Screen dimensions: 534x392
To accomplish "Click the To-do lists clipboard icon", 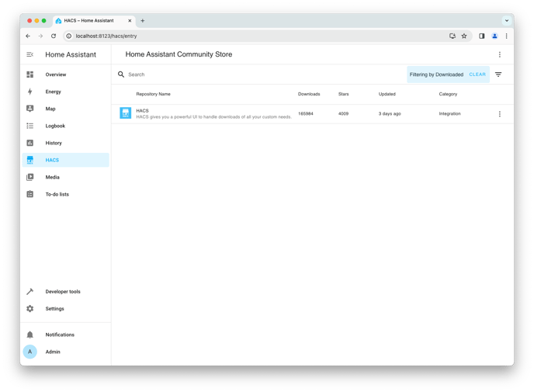I will click(30, 194).
